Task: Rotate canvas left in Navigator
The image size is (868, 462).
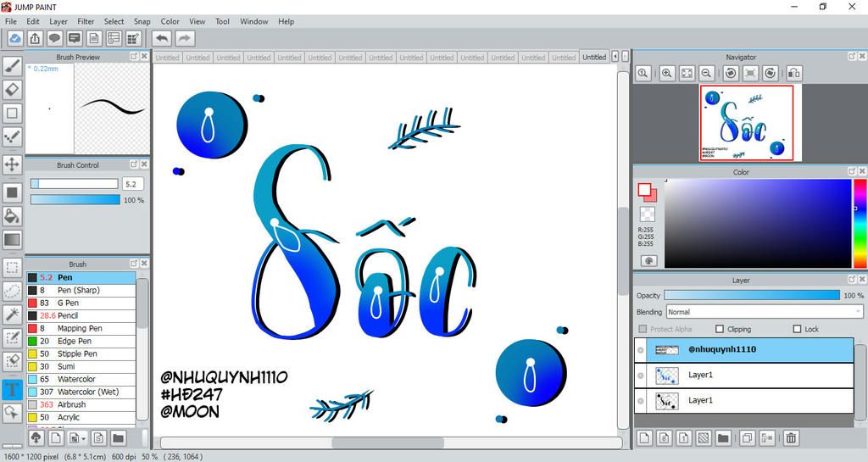Action: (731, 73)
